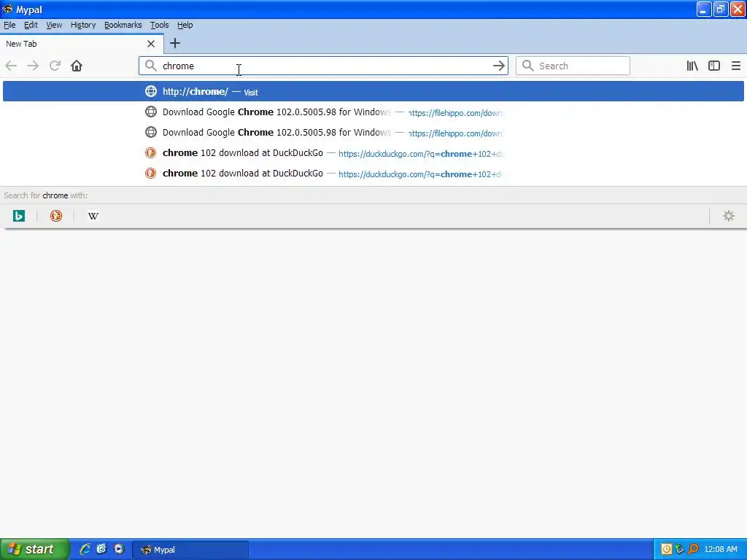Close the New Tab tab
The height and width of the screenshot is (560, 747).
click(x=151, y=44)
